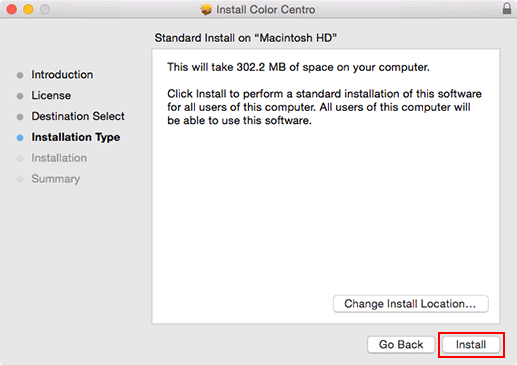Select the Installation Type step label
The image size is (517, 365).
[x=76, y=137]
